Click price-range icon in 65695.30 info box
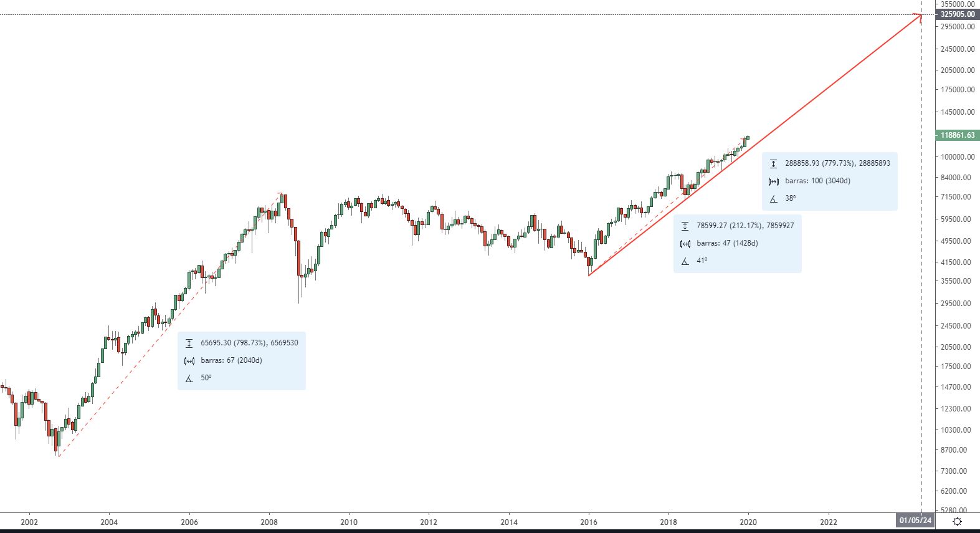 189,343
